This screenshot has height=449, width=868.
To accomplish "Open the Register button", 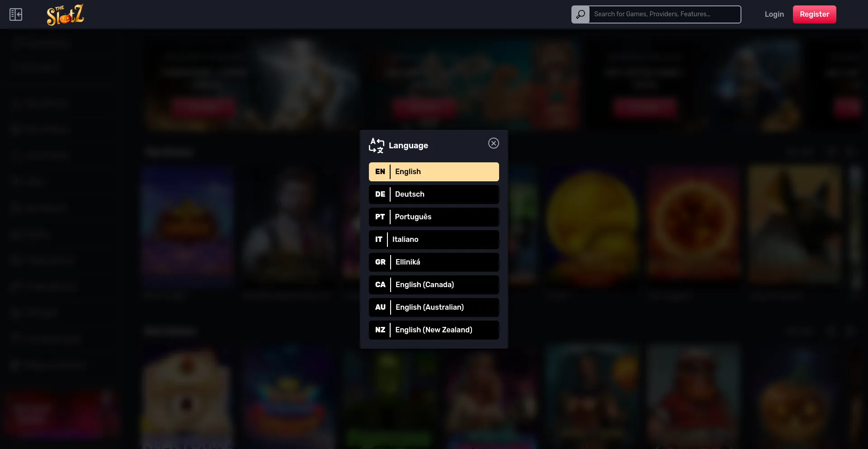I will pyautogui.click(x=815, y=14).
